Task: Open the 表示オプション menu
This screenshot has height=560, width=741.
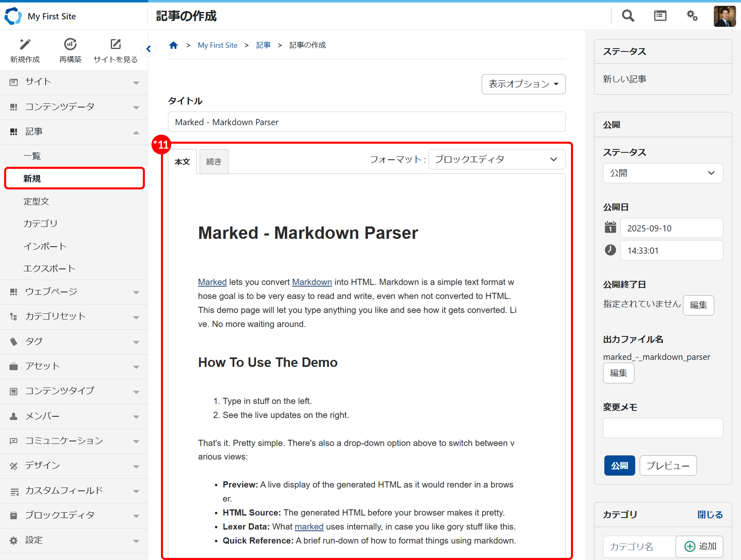Action: (523, 84)
